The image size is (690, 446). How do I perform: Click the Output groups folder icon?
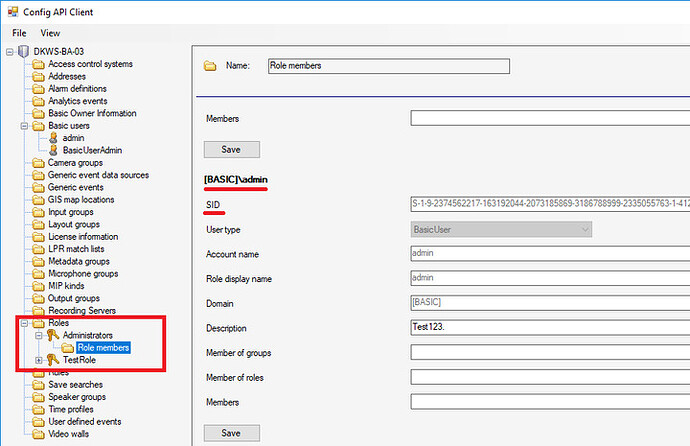[x=39, y=299]
